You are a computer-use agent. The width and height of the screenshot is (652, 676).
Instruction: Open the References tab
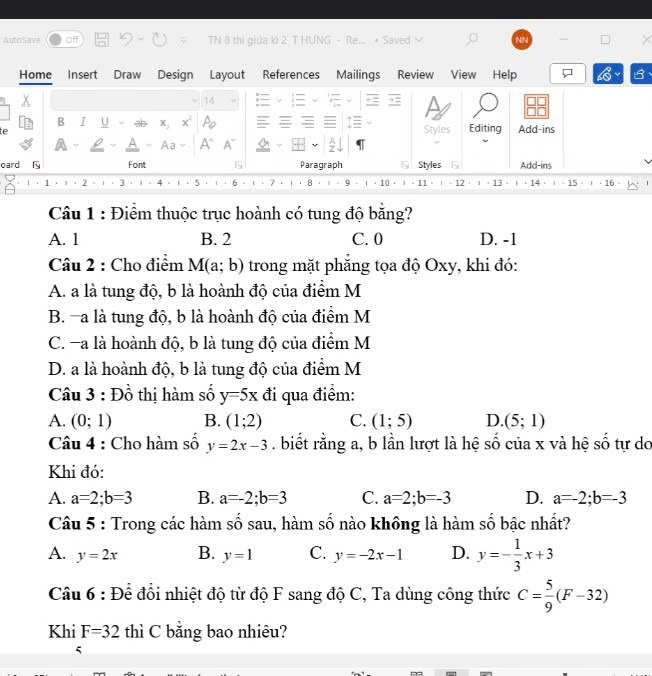[290, 75]
